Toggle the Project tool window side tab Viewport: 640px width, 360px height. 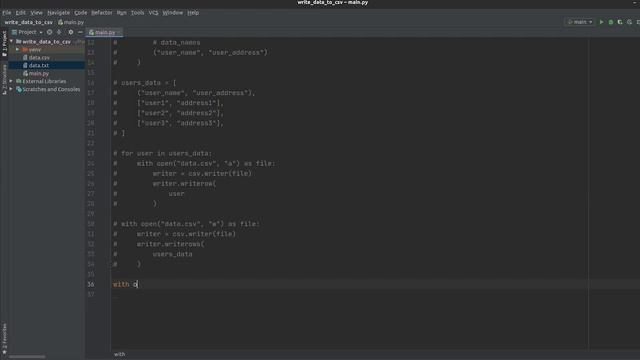(4, 43)
